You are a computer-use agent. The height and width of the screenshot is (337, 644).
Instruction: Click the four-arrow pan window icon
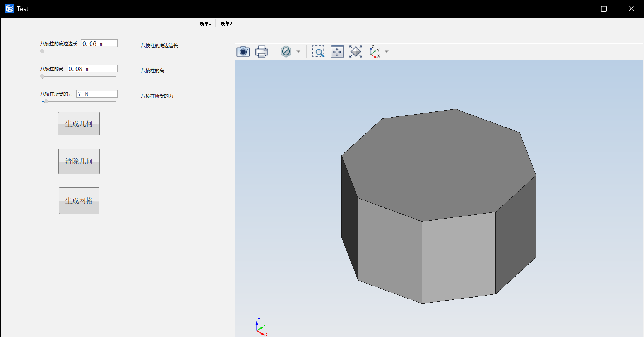click(x=337, y=51)
